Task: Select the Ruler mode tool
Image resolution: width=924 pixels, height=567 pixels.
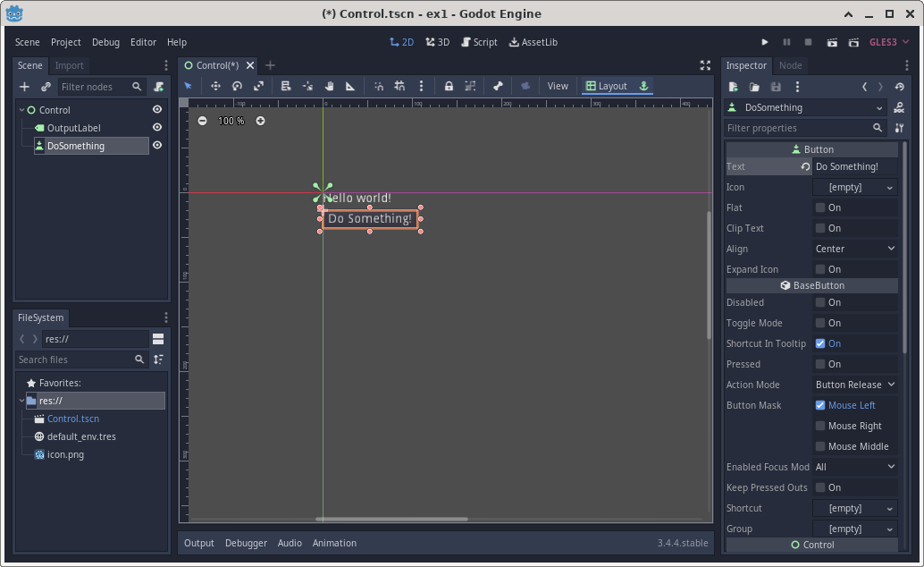Action: (350, 86)
